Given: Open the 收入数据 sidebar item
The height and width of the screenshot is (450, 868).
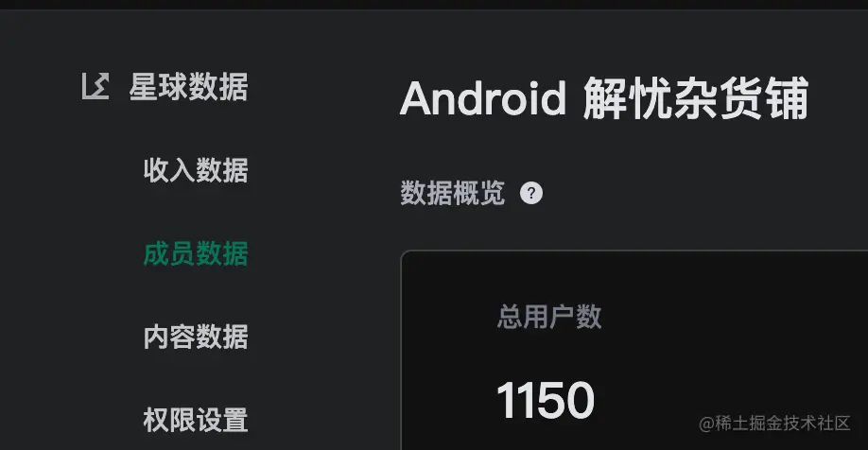Looking at the screenshot, I should tap(196, 170).
